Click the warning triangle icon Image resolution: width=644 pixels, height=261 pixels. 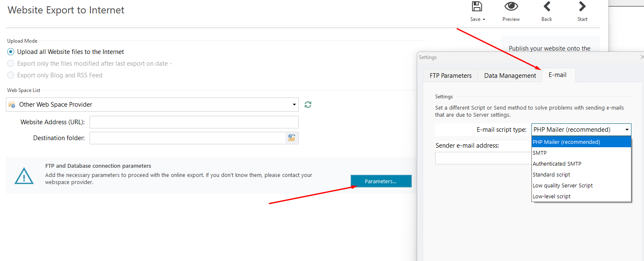point(24,176)
